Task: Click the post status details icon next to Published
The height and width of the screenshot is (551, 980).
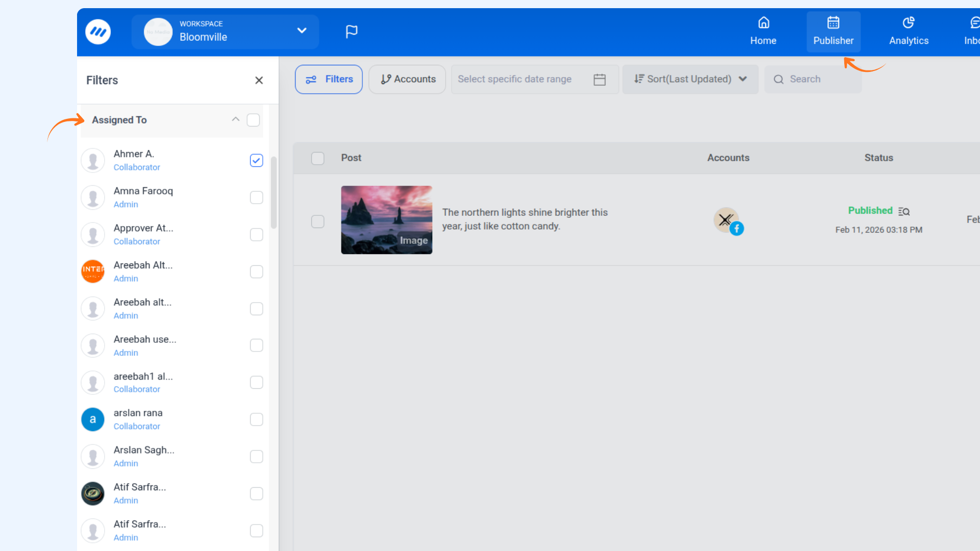Action: click(904, 211)
